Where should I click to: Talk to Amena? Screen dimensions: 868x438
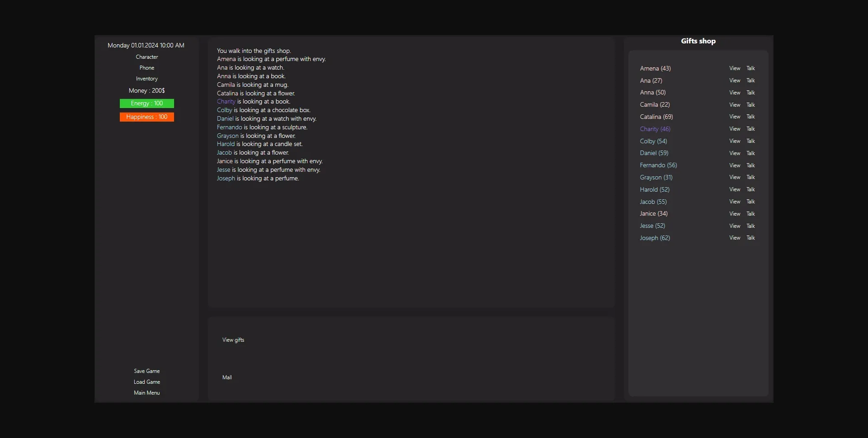pos(750,68)
